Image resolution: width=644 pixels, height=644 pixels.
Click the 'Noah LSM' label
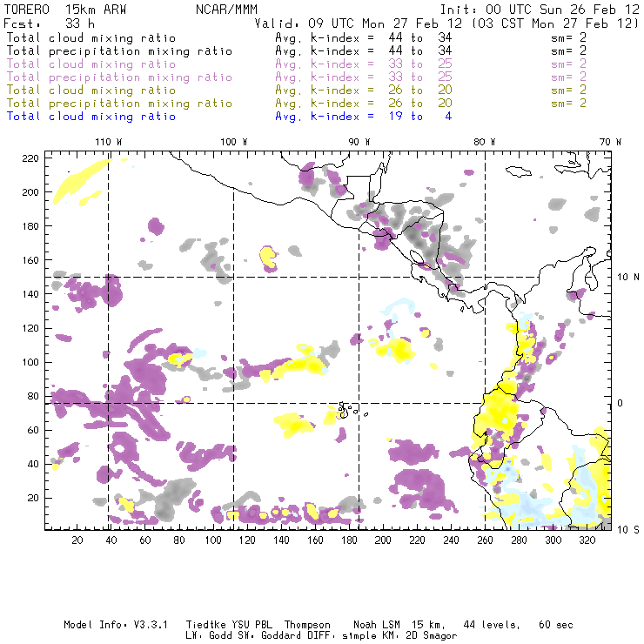coord(377,625)
